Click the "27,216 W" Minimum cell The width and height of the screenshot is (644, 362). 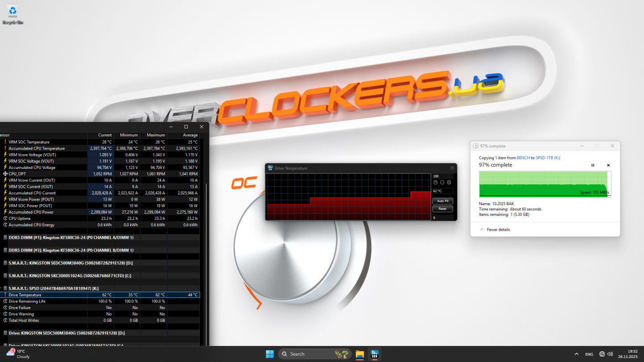[x=127, y=212]
